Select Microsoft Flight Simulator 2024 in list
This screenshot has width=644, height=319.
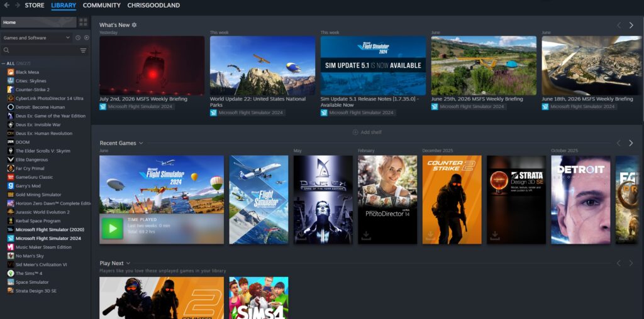[48, 238]
